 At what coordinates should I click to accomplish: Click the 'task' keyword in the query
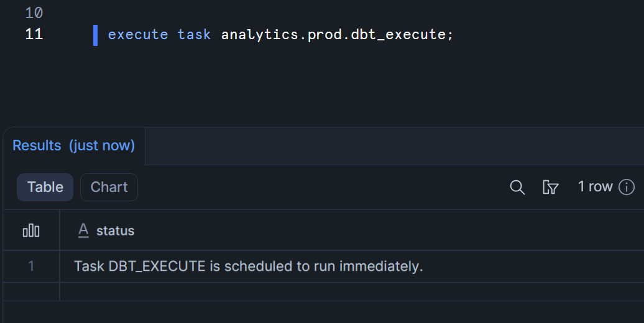194,35
